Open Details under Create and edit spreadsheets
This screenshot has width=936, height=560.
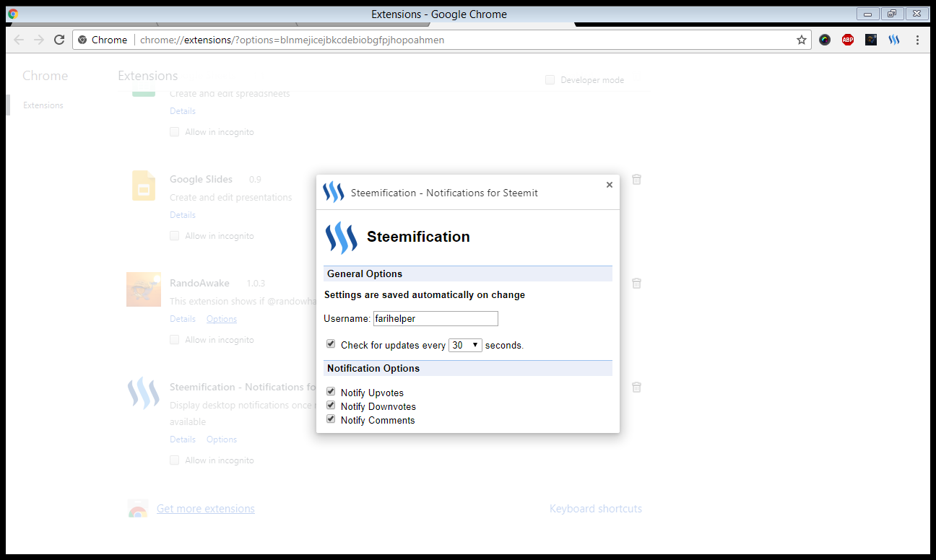183,111
